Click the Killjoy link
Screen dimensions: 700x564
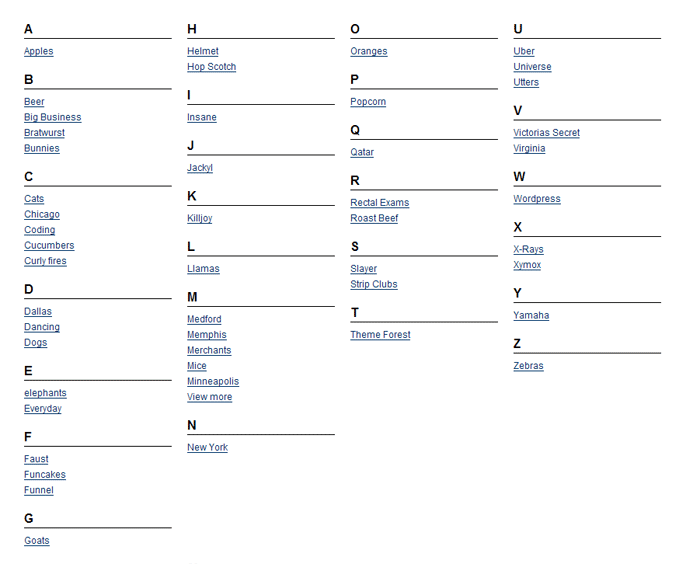point(200,218)
